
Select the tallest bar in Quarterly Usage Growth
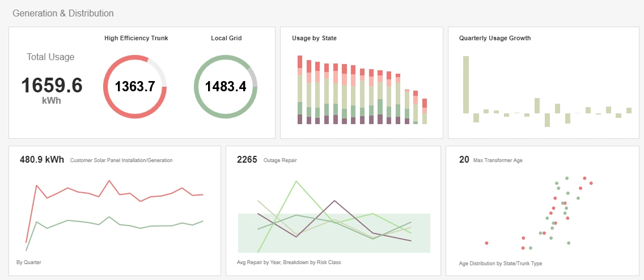tap(465, 84)
